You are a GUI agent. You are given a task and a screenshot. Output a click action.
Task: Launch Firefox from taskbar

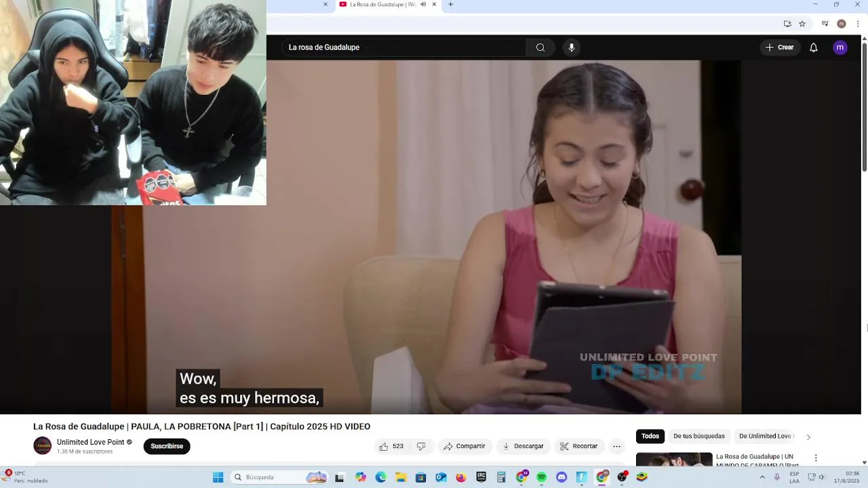coord(461,477)
